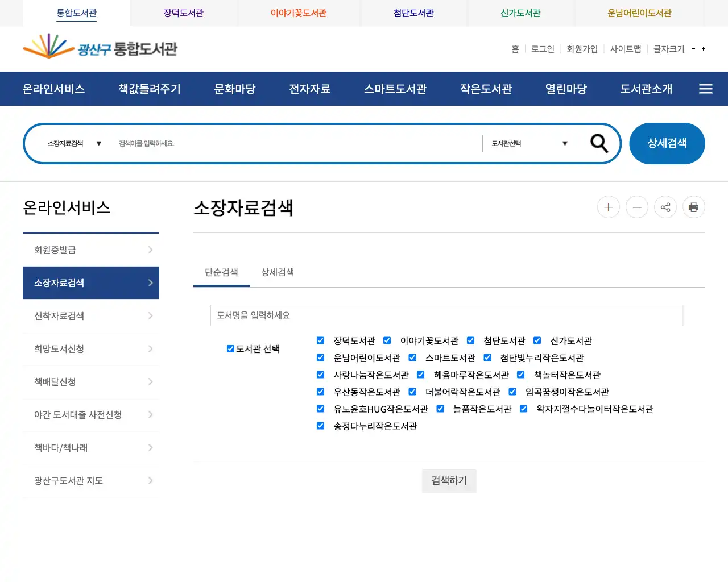Open the 문화마당 main menu

tap(235, 89)
